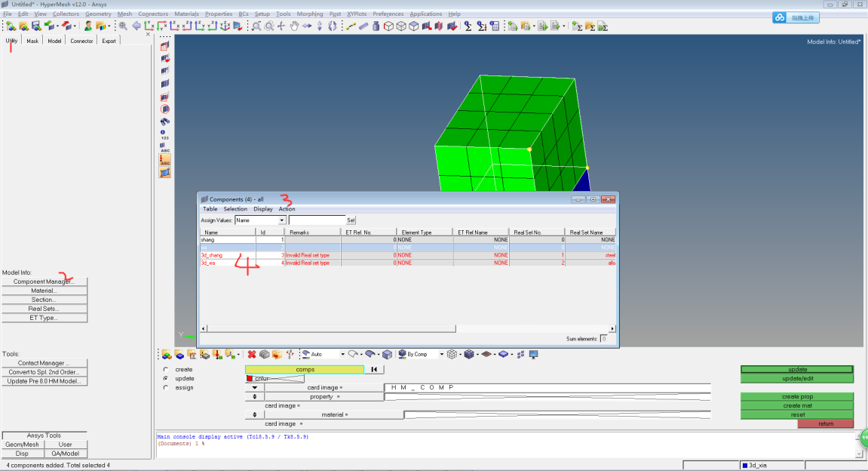Select the update radio button
This screenshot has height=471, width=868.
(166, 378)
